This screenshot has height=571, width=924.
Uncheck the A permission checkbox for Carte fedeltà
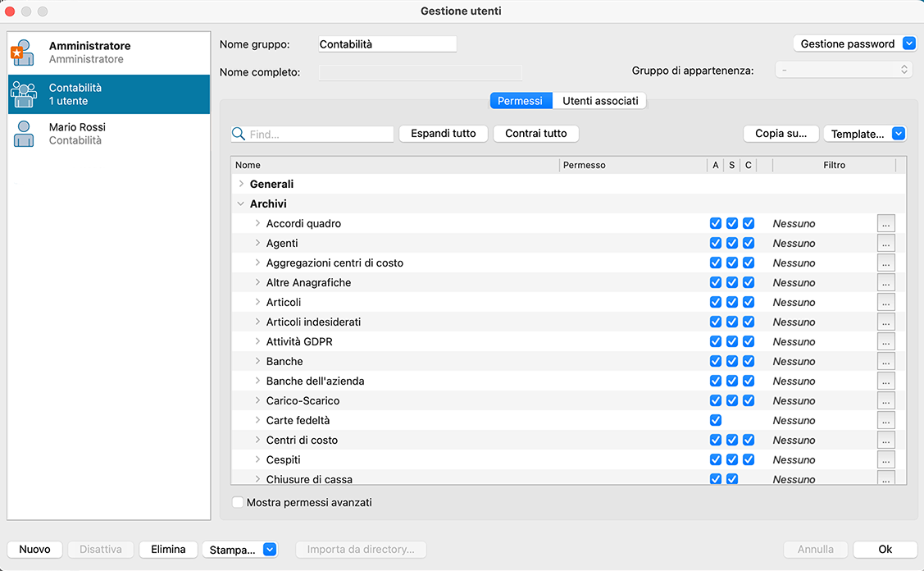click(716, 421)
